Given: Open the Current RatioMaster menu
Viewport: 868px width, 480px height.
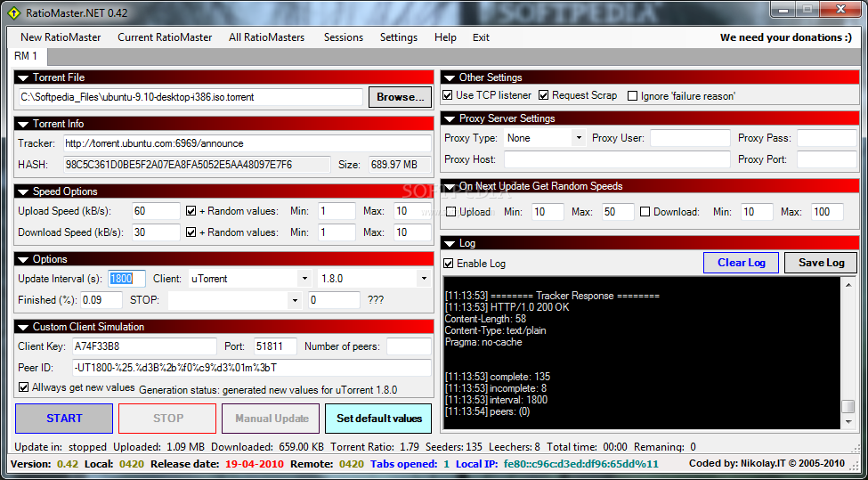Looking at the screenshot, I should pyautogui.click(x=165, y=37).
